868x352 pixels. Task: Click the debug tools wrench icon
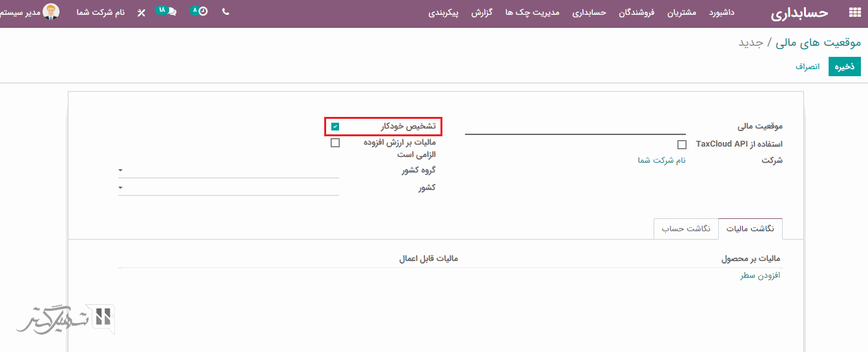141,13
